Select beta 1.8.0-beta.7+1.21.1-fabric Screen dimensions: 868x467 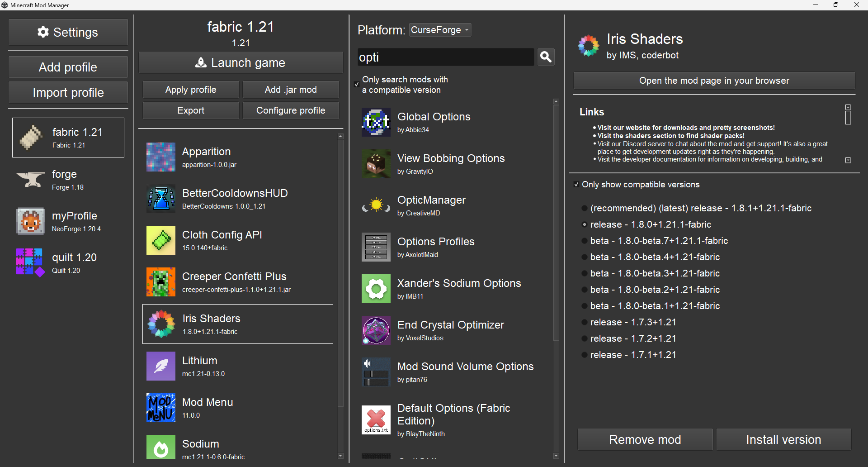click(x=584, y=241)
